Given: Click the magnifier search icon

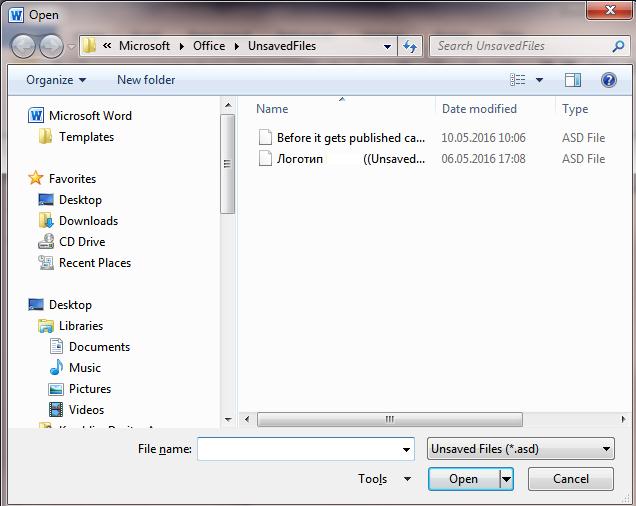Looking at the screenshot, I should [x=618, y=46].
